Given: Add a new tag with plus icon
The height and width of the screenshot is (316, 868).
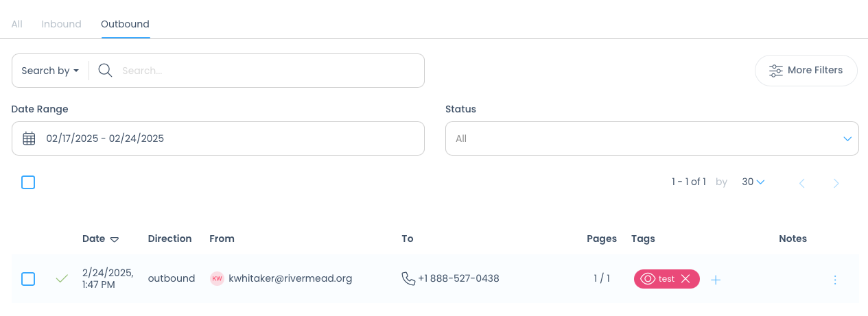Looking at the screenshot, I should [x=716, y=280].
